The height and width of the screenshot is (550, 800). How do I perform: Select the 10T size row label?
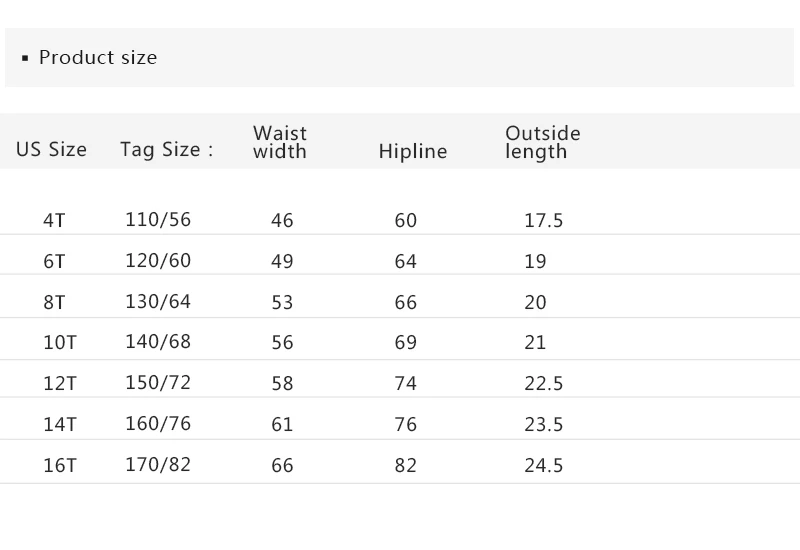coord(60,343)
